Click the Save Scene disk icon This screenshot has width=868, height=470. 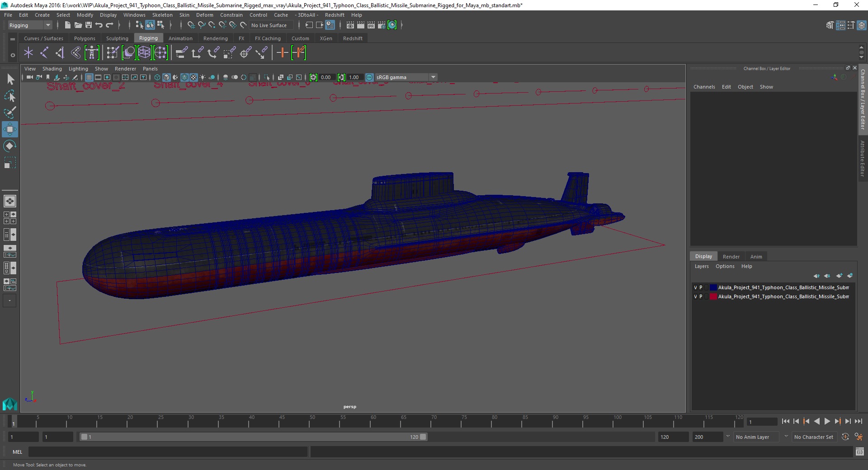(89, 25)
